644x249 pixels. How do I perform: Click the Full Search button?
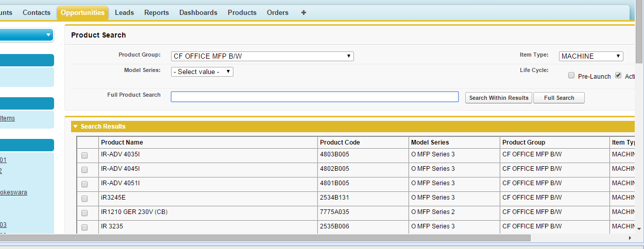tap(558, 98)
